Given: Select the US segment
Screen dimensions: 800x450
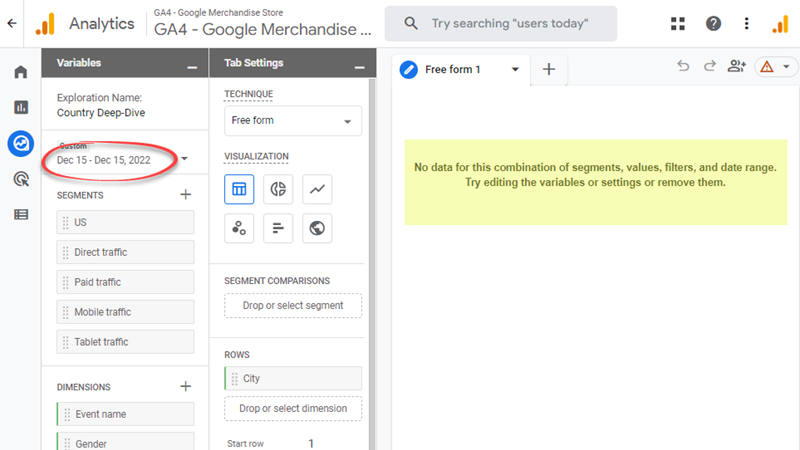Looking at the screenshot, I should coord(126,222).
